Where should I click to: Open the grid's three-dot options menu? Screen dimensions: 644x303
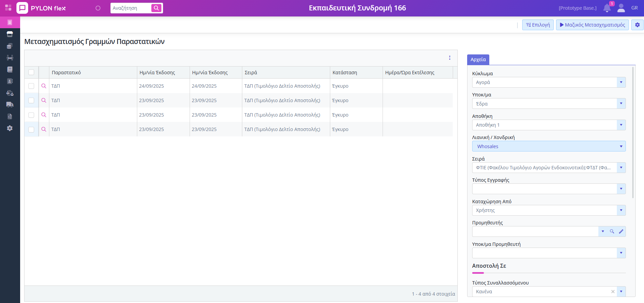[x=450, y=58]
